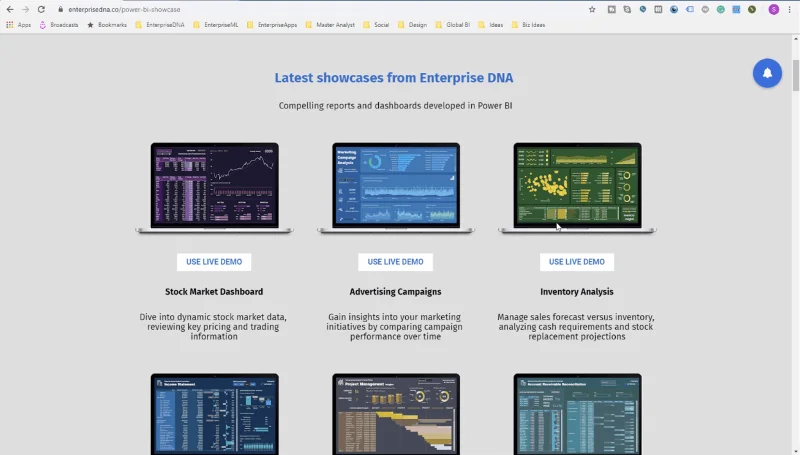Open Chrome's three-dot menu
This screenshot has height=455, width=800.
coord(789,9)
